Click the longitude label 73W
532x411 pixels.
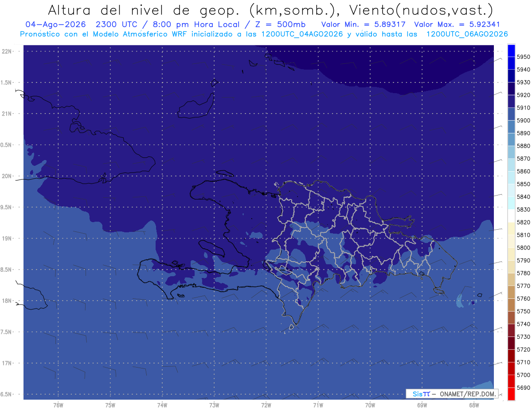click(x=214, y=405)
